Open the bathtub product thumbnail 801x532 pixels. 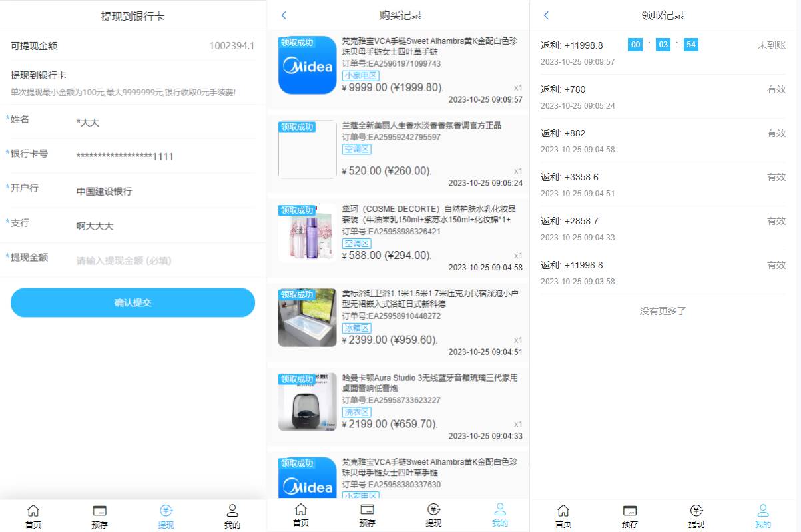(307, 318)
